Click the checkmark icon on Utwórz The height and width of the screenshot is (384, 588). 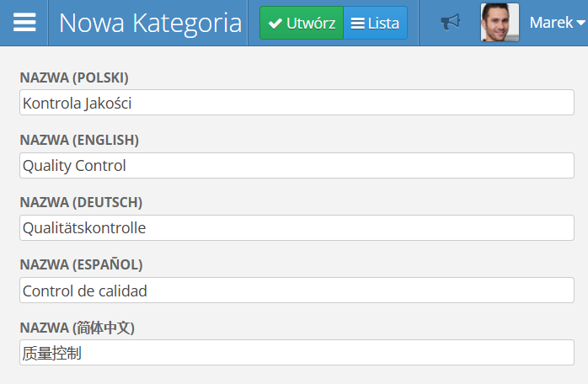275,24
